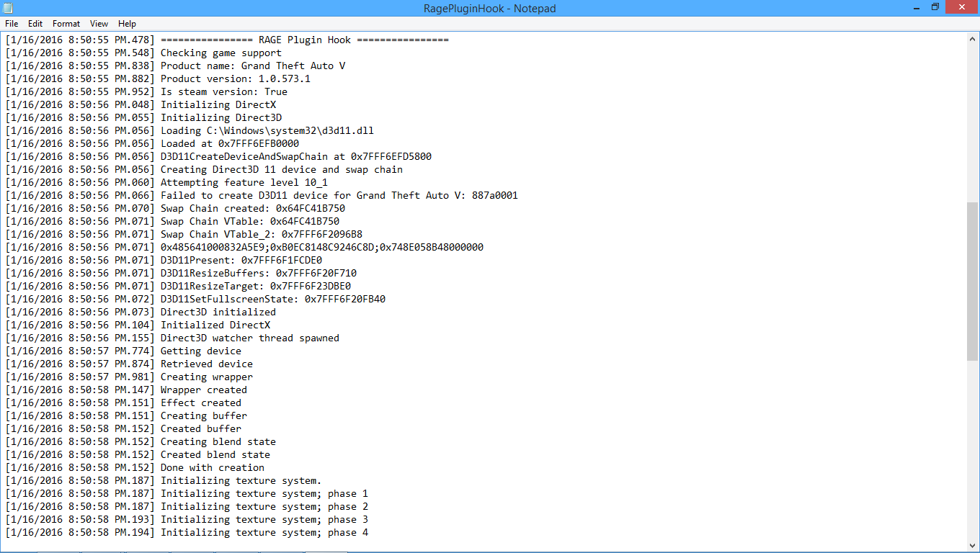This screenshot has width=980, height=553.
Task: Click the 'Is steam version: True' line
Action: coord(146,91)
